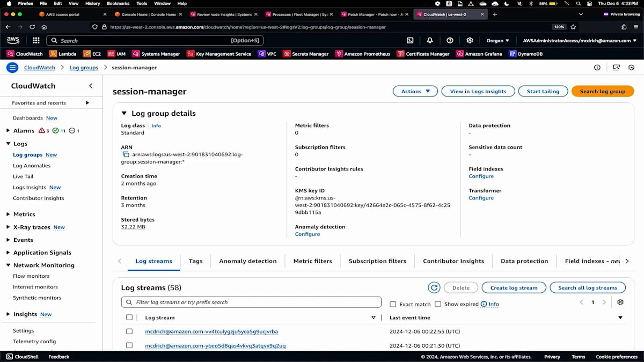Click View in Logs Insights button
The image size is (644, 362).
coord(478,91)
